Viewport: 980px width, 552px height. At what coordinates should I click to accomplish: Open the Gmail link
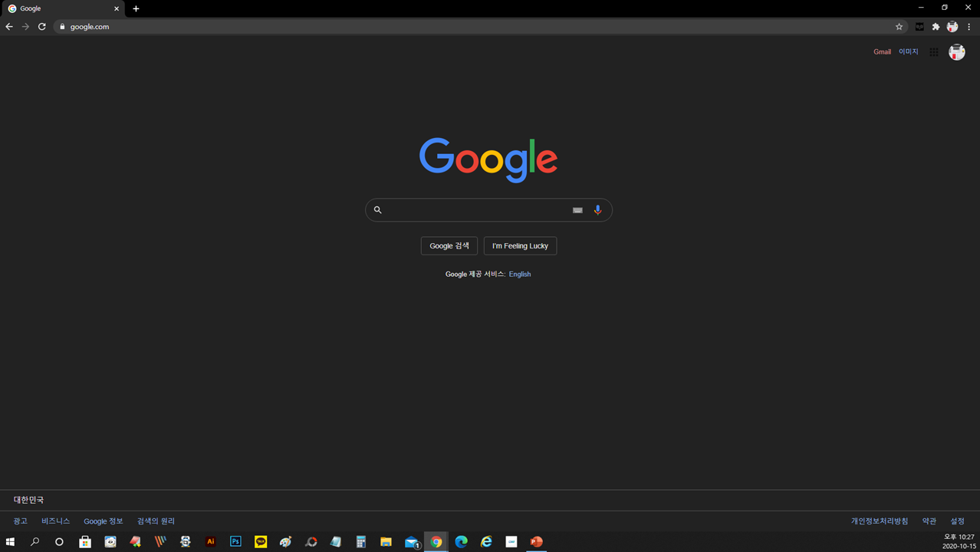[883, 52]
